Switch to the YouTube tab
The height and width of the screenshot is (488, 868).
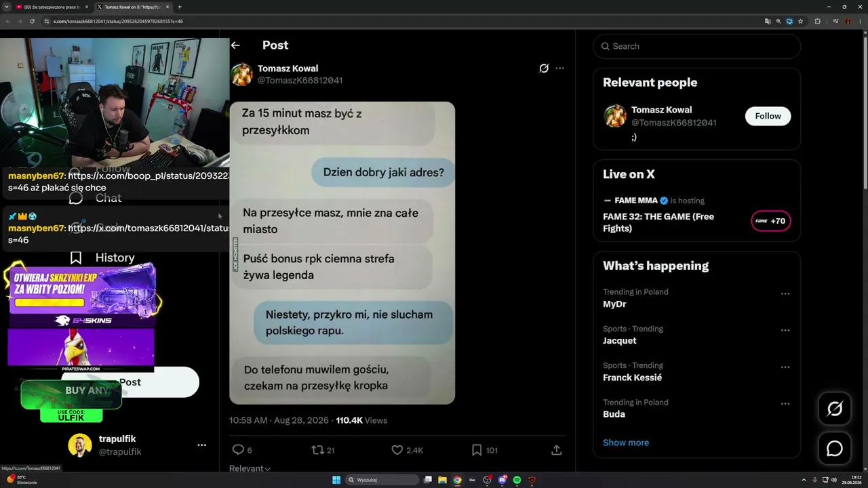click(52, 7)
